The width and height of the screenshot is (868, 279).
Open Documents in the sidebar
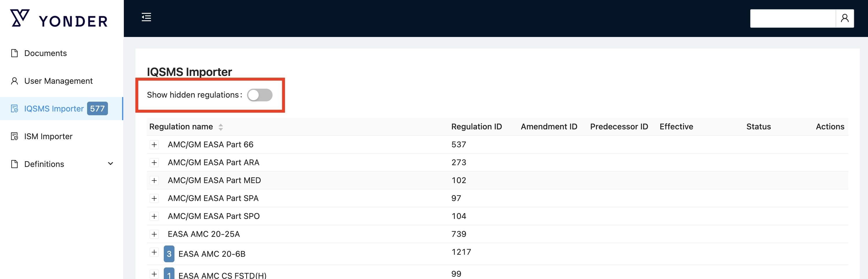point(62,53)
